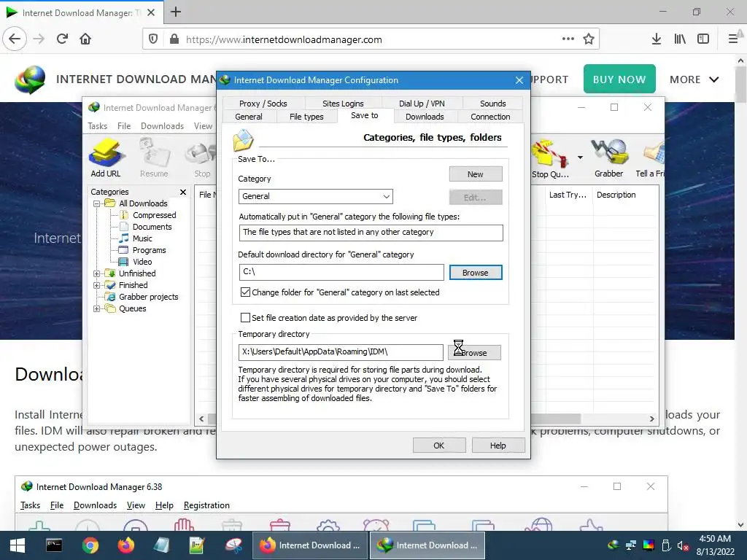Open the Tasks menu in IDM window
The image size is (747, 560).
click(97, 126)
